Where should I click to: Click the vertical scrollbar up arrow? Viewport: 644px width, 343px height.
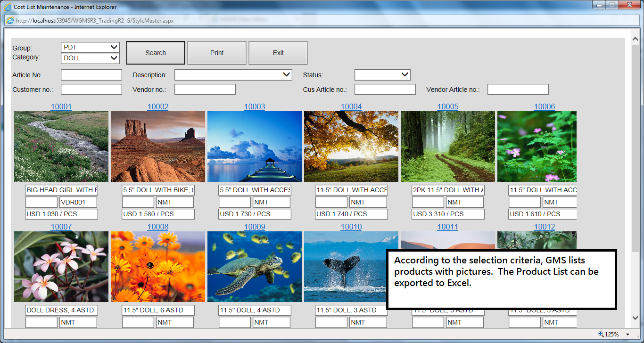(x=635, y=38)
